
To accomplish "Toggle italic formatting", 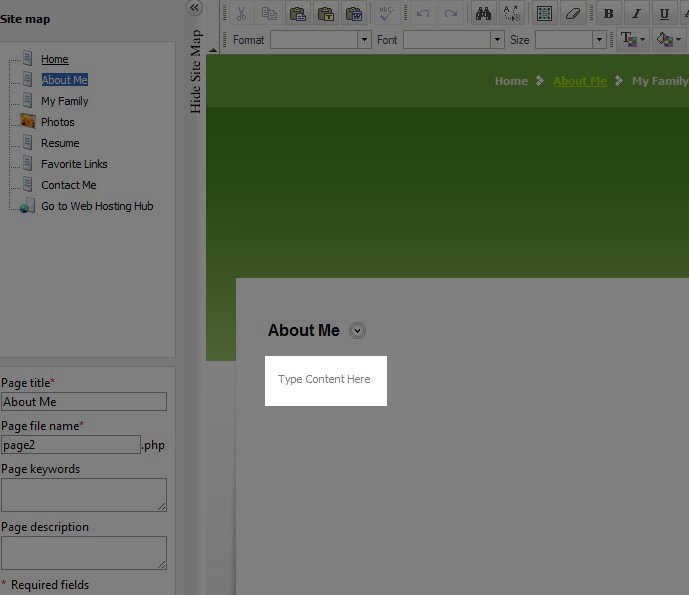I will [x=636, y=14].
